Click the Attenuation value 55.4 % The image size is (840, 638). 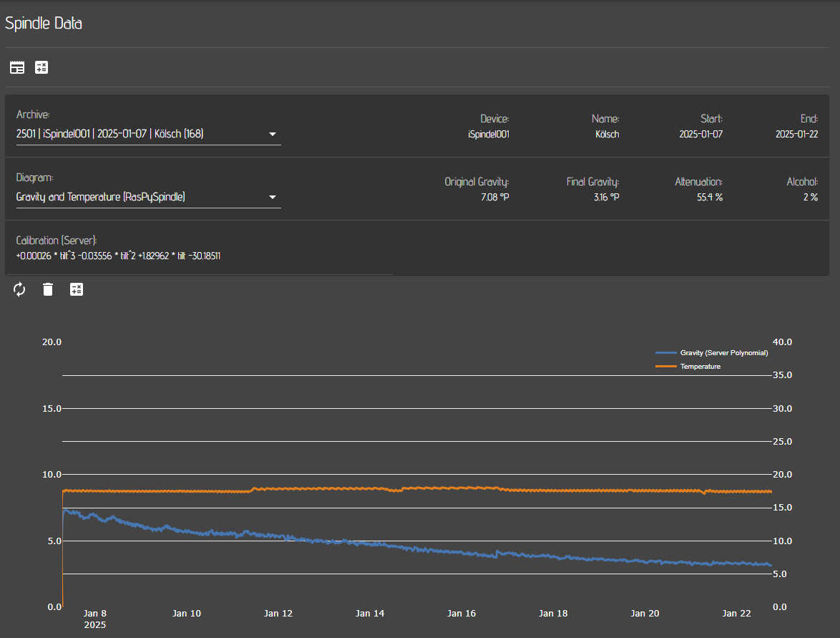709,197
